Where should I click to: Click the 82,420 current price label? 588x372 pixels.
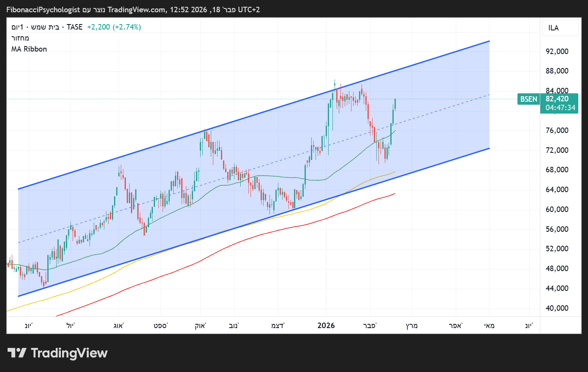(557, 99)
